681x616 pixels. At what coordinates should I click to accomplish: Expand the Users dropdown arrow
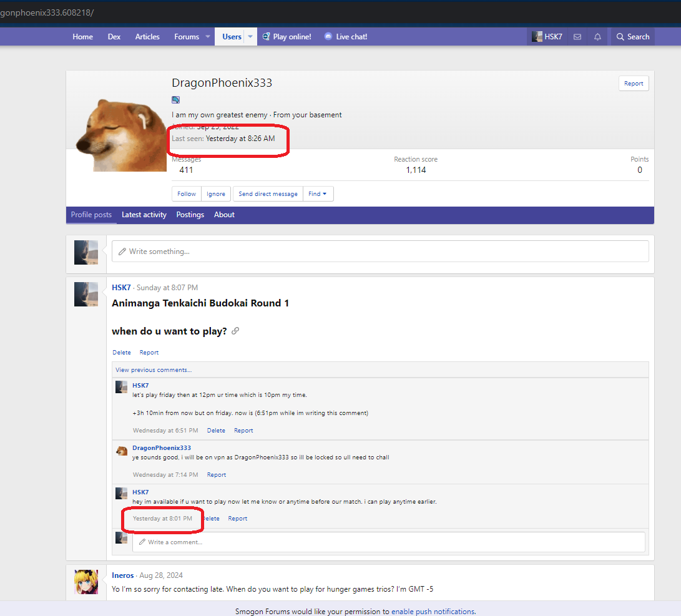coord(250,37)
